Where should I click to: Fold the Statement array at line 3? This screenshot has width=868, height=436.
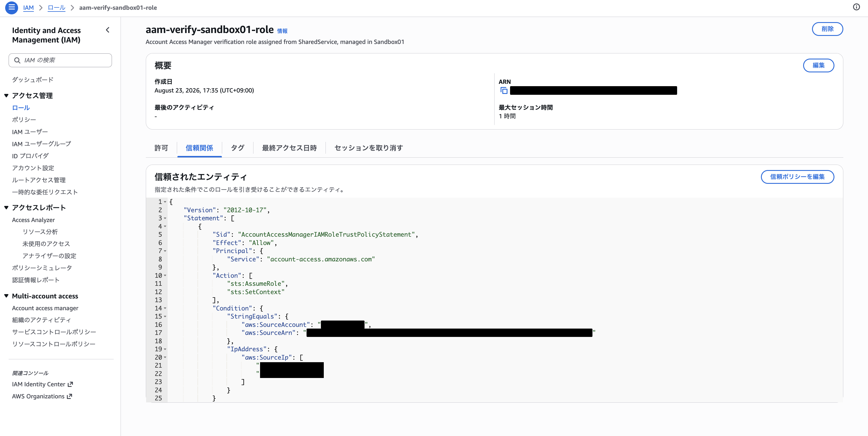(165, 219)
